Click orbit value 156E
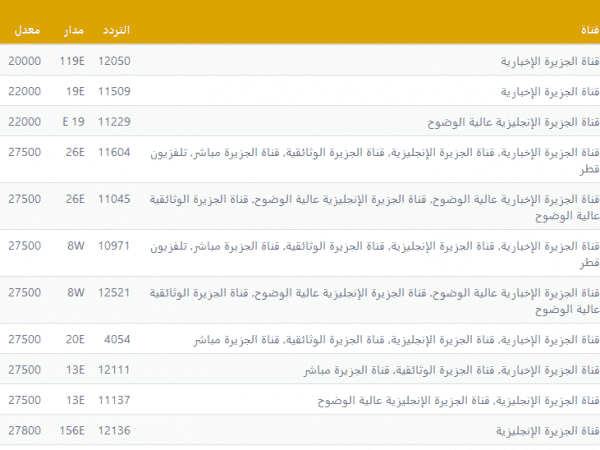Viewport: 600px width, 450px height. pos(72,431)
